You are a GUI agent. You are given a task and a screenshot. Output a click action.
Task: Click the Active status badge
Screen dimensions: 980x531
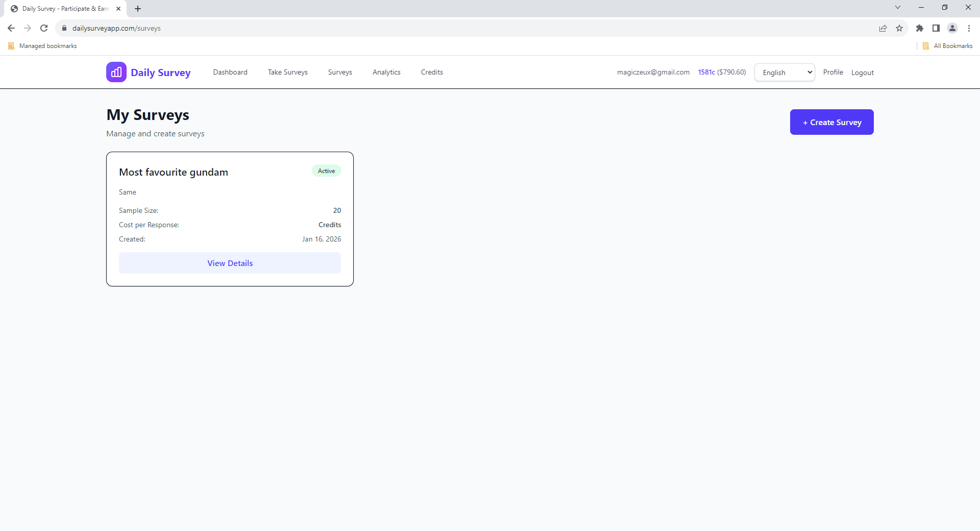tap(326, 171)
